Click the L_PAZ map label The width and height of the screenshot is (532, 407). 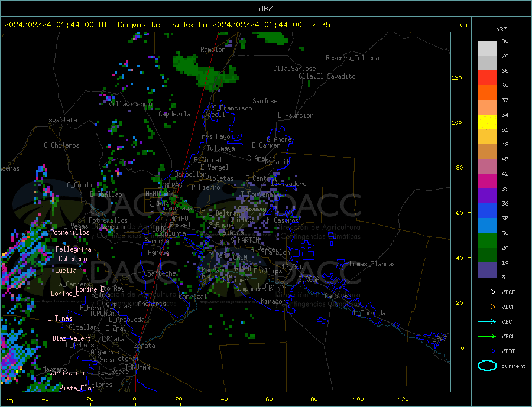438,339
